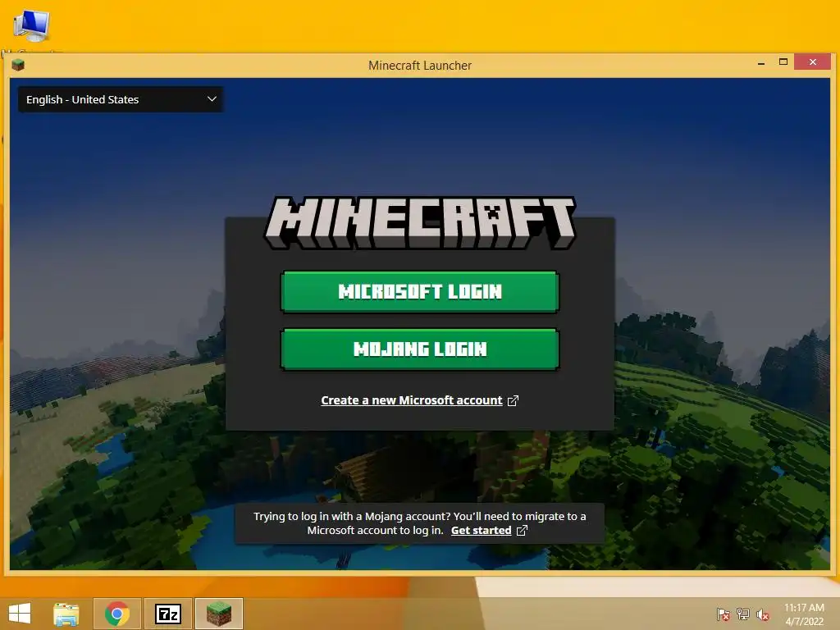840x630 pixels.
Task: Close the Minecraft Launcher window
Action: [x=813, y=62]
